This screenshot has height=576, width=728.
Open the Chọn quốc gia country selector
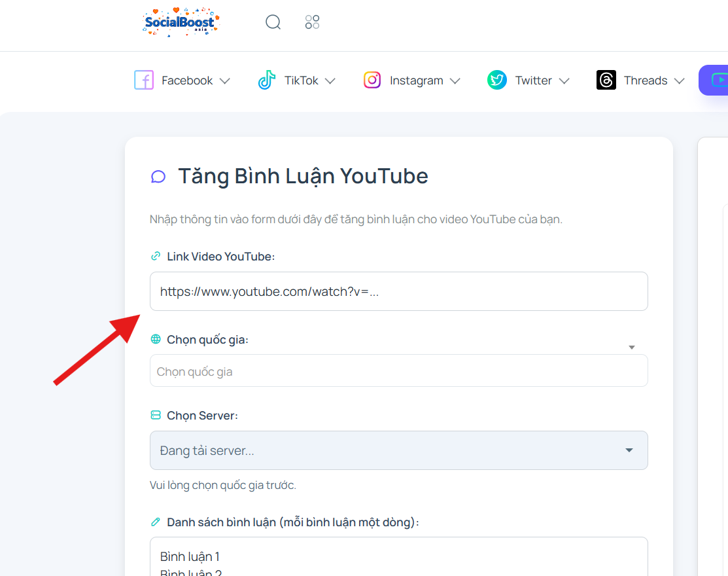(399, 370)
